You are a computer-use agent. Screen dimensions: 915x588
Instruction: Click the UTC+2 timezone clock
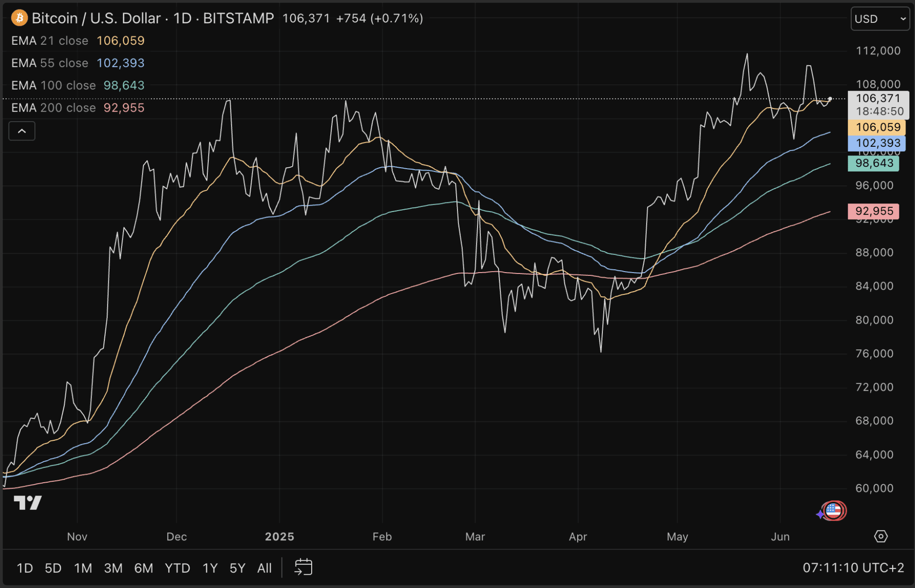tap(853, 568)
